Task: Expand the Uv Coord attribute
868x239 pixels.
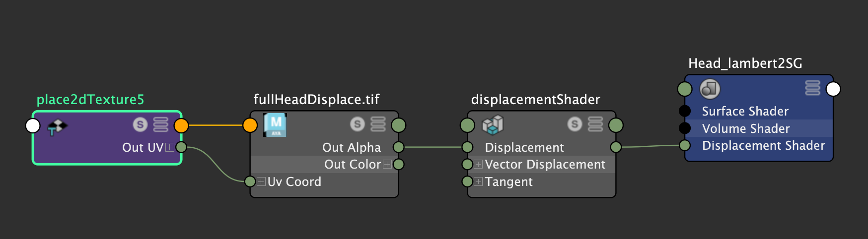Action: tap(261, 181)
